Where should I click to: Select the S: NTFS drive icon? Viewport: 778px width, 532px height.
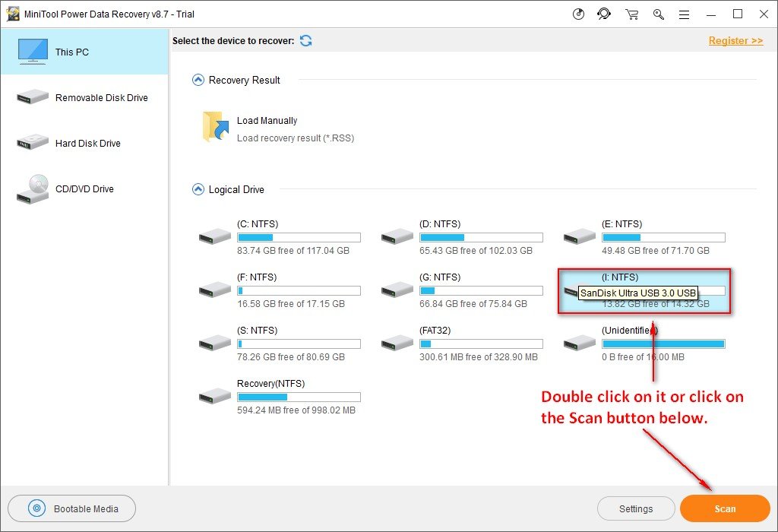point(215,343)
